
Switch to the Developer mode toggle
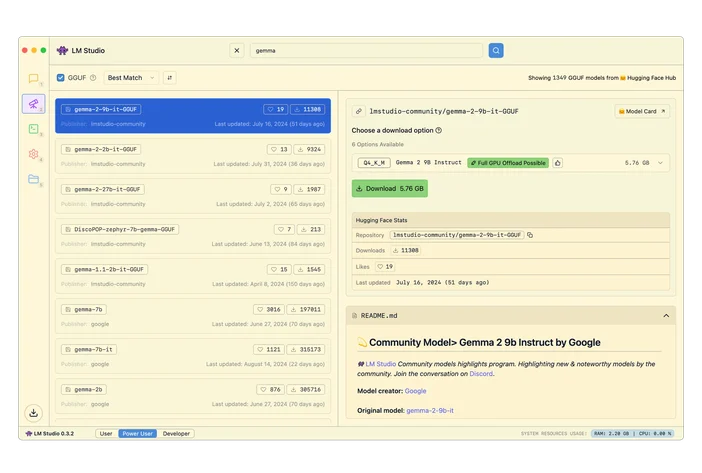(176, 434)
